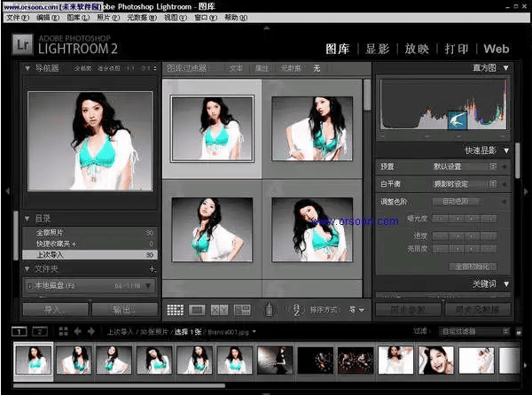Image resolution: width=532 pixels, height=395 pixels.
Task: Increase 曝光度 by a large step
Action: pyautogui.click(x=489, y=219)
